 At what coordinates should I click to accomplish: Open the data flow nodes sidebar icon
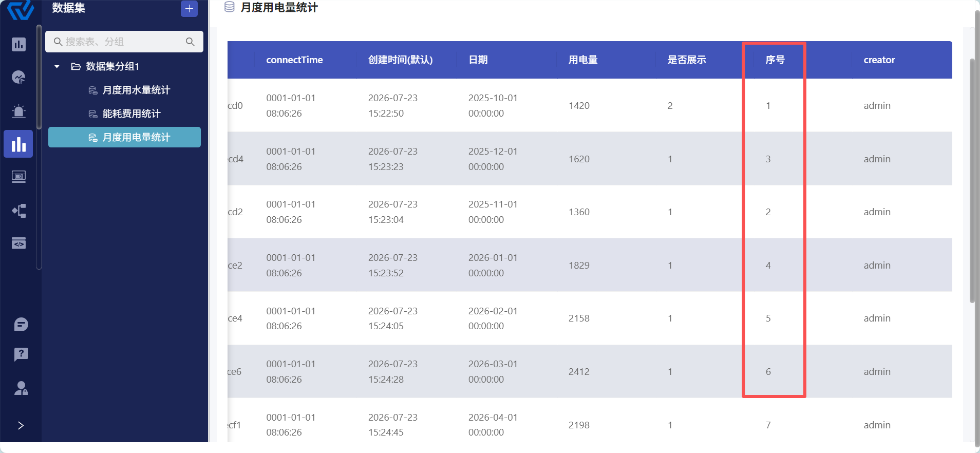(18, 211)
